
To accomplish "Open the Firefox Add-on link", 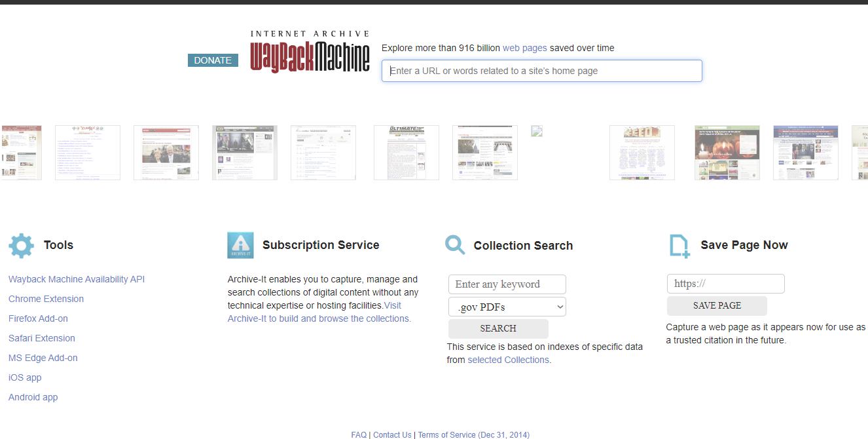I will tap(38, 318).
